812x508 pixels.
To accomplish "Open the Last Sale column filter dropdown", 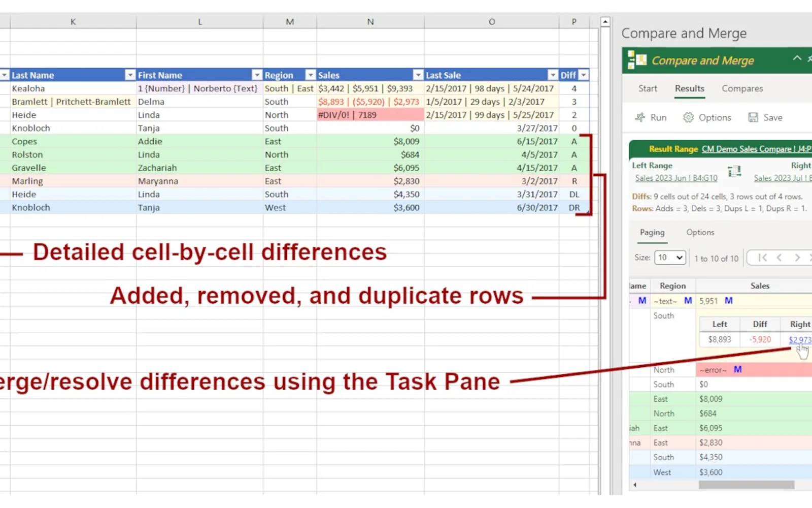I will pos(553,75).
